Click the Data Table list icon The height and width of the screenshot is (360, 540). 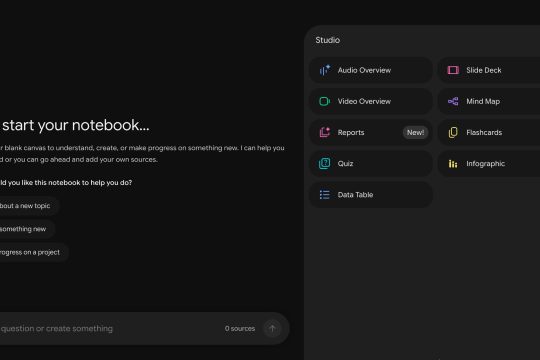tap(324, 195)
